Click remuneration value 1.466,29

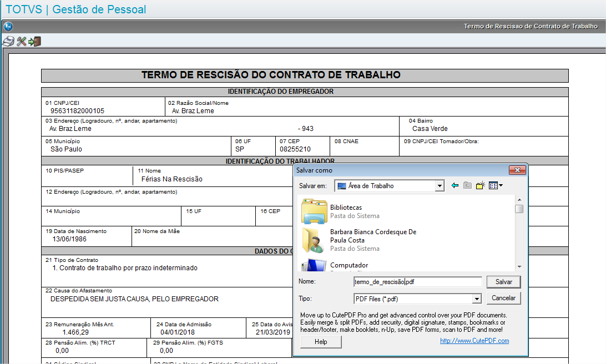pyautogui.click(x=75, y=332)
